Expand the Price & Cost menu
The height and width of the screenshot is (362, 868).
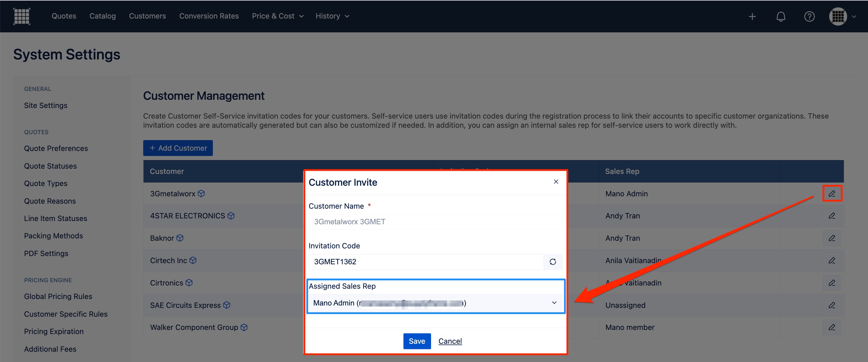coord(278,16)
